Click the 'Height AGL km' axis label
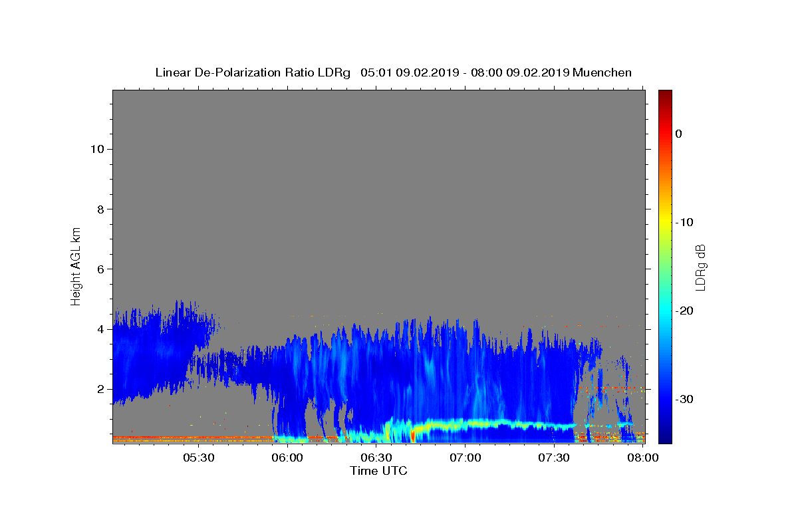The width and height of the screenshot is (798, 532). [76, 265]
